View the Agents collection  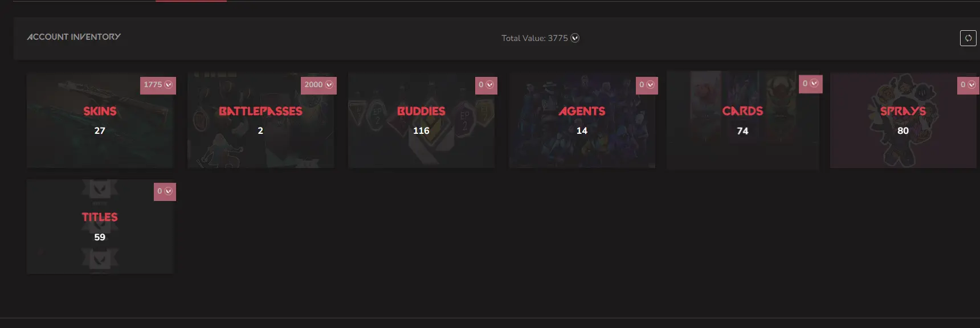(582, 112)
